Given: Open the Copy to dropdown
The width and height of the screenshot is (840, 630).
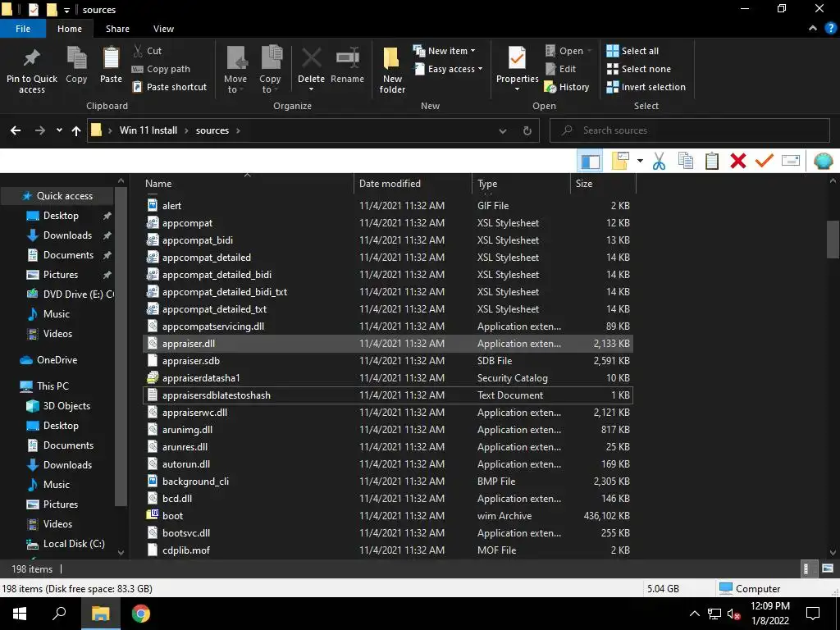Looking at the screenshot, I should tap(270, 70).
